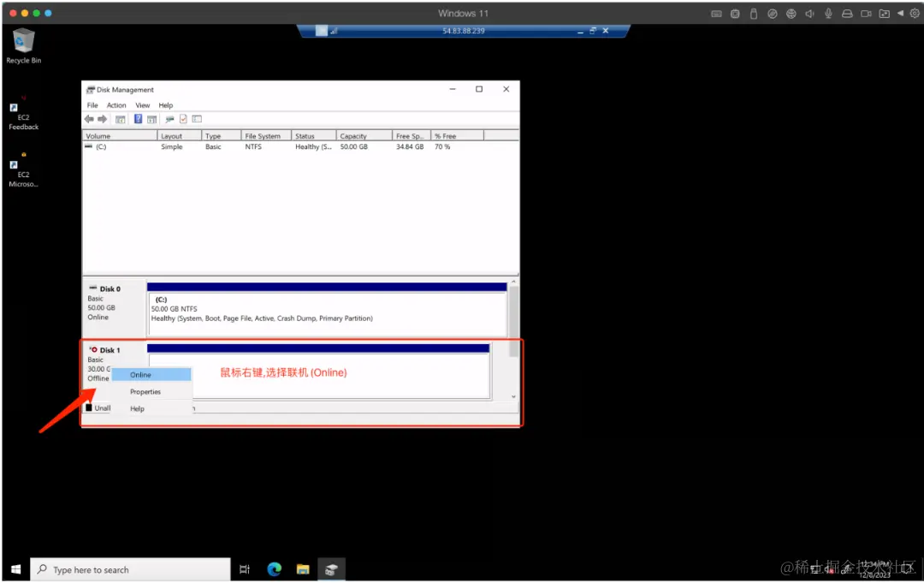Minimize the remote desktop connection bar

(580, 31)
